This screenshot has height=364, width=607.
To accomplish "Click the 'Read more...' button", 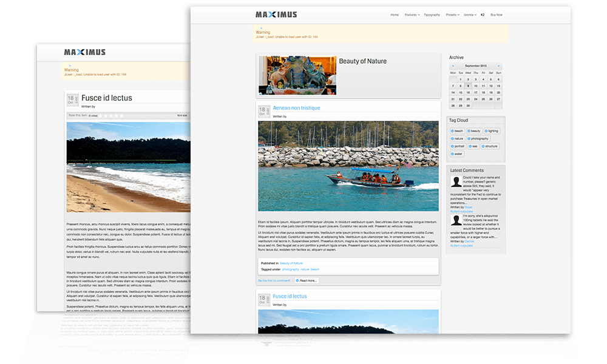I will [307, 281].
